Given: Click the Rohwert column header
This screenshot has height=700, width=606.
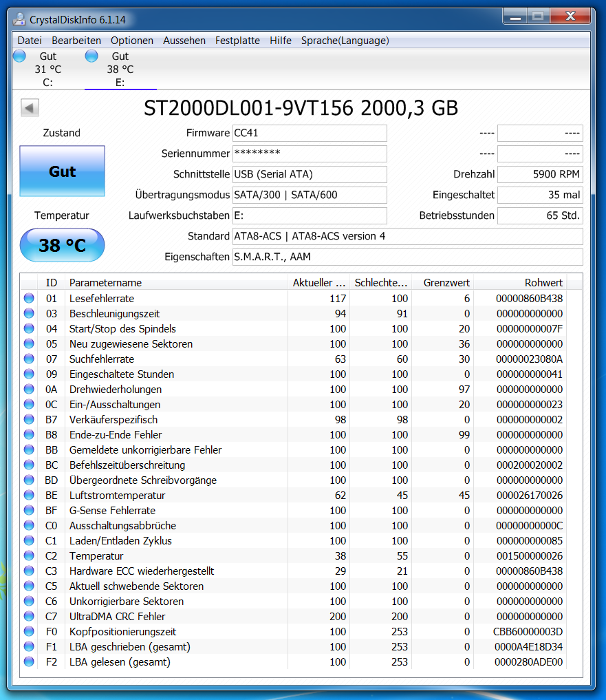Looking at the screenshot, I should point(520,283).
